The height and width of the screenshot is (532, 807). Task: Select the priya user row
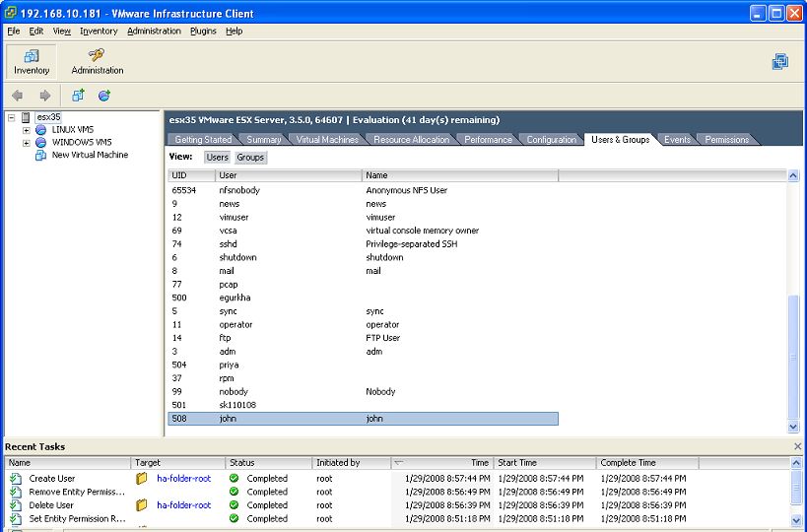364,365
